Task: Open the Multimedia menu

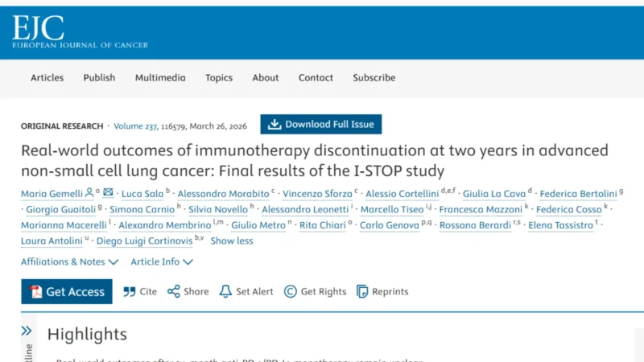Action: point(160,77)
